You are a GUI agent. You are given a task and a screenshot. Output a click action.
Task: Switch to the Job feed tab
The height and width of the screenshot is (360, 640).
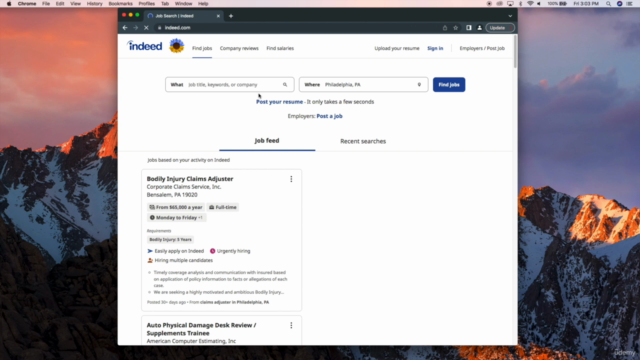pos(267,141)
